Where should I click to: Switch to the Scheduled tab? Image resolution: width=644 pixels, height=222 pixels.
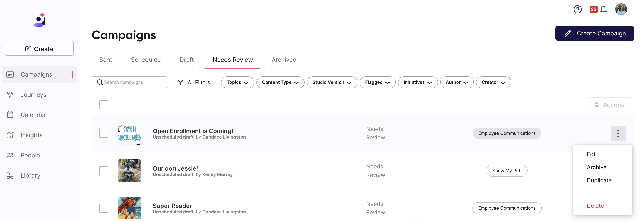click(146, 60)
